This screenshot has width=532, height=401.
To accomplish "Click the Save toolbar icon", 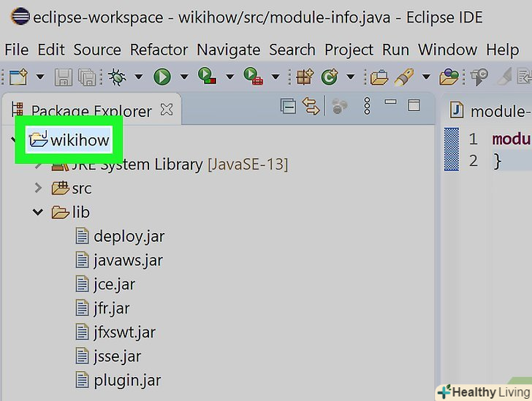I will point(64,77).
